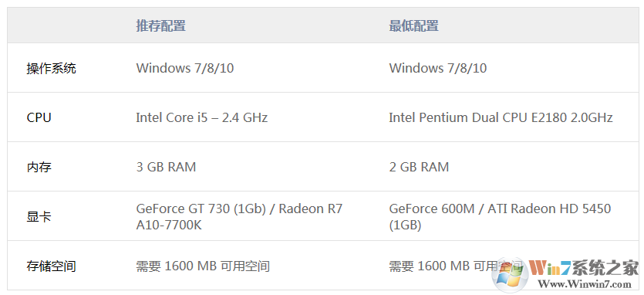Select the 推荐配置 column header

[x=161, y=26]
